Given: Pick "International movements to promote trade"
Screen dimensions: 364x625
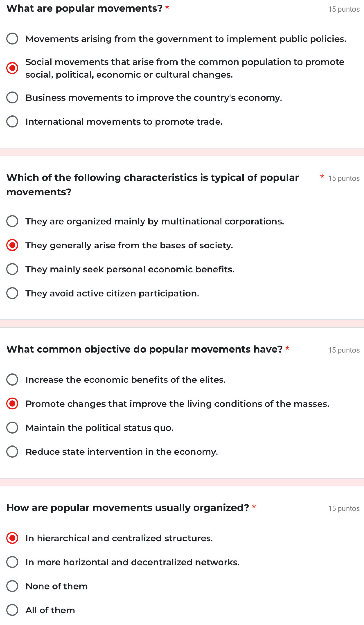Looking at the screenshot, I should (12, 122).
